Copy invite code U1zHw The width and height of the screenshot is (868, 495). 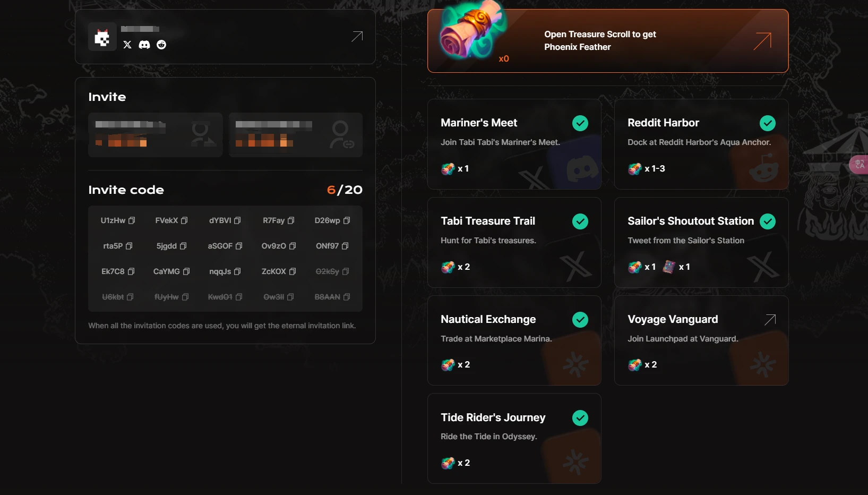click(132, 220)
